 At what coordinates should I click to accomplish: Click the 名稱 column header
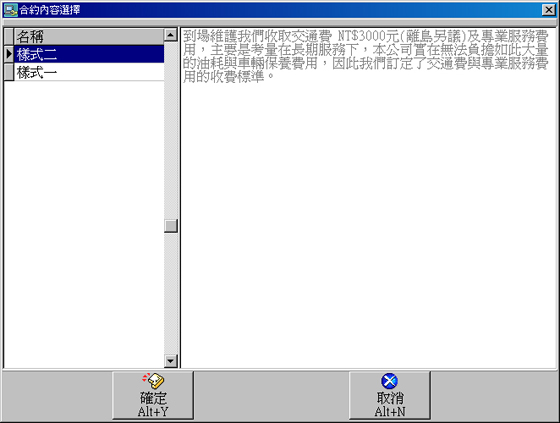pyautogui.click(x=89, y=36)
